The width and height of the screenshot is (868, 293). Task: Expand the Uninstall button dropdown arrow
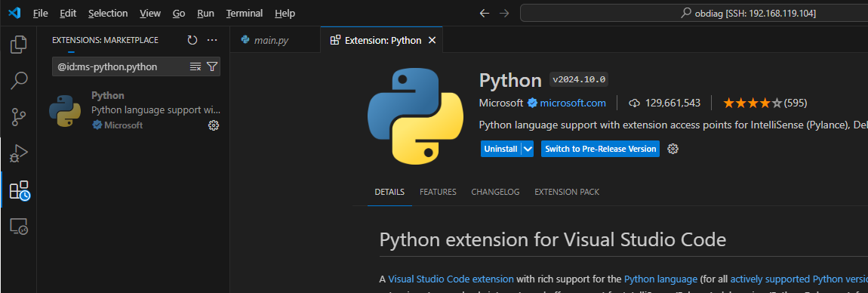[x=528, y=149]
